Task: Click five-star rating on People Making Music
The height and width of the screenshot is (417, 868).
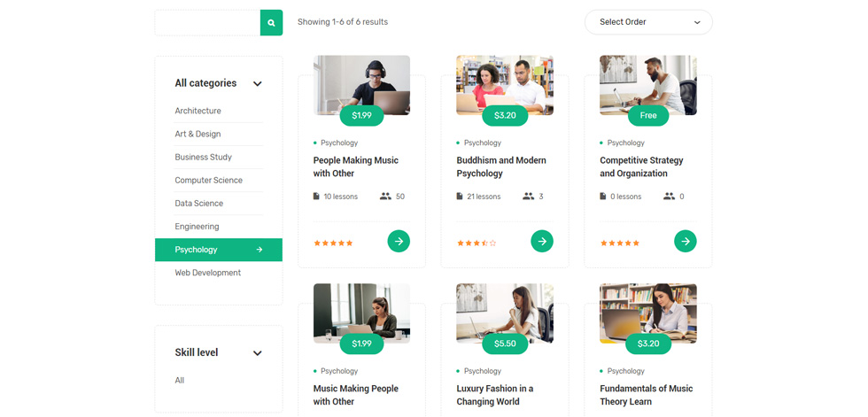Action: pos(333,243)
